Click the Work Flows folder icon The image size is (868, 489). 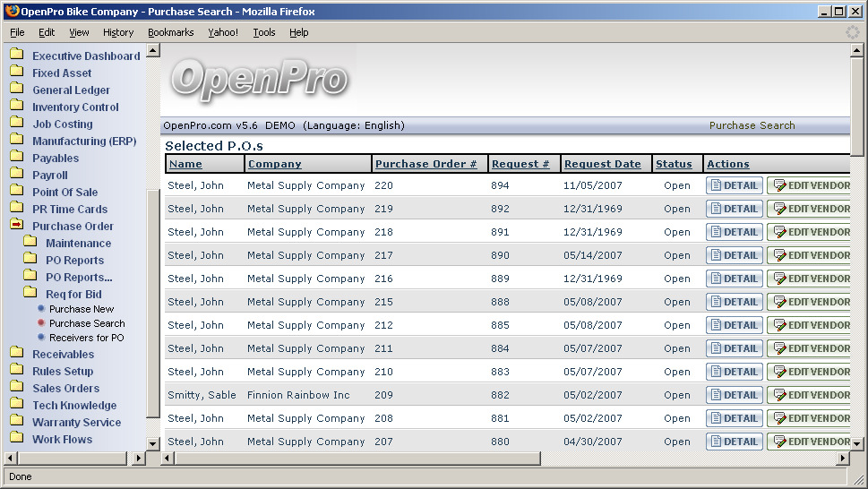click(16, 439)
